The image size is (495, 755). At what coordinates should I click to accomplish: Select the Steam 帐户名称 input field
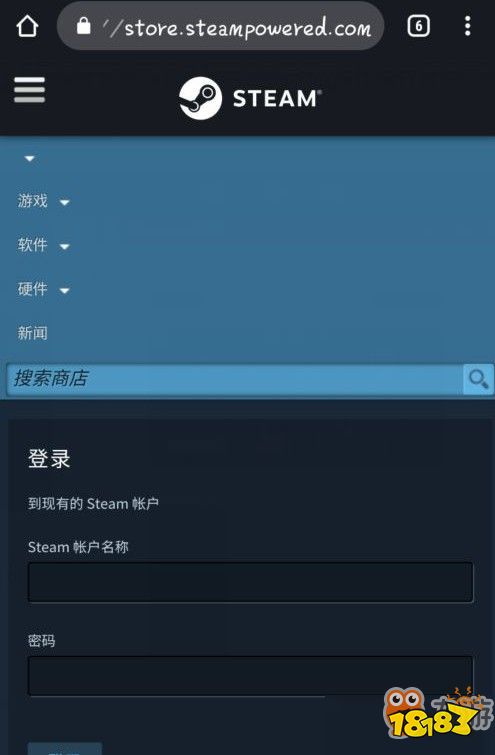click(250, 582)
